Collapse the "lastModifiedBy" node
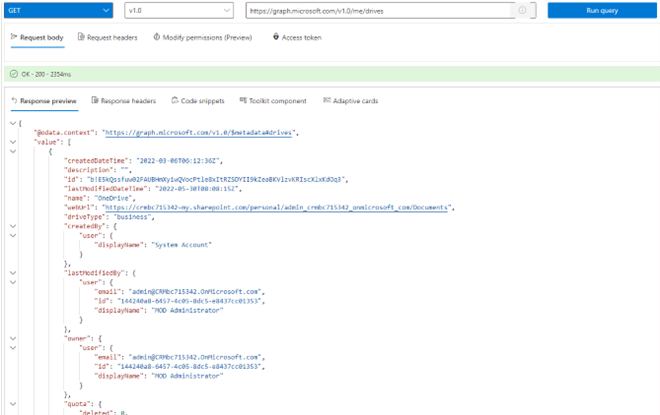Image resolution: width=660 pixels, height=415 pixels. click(x=13, y=273)
